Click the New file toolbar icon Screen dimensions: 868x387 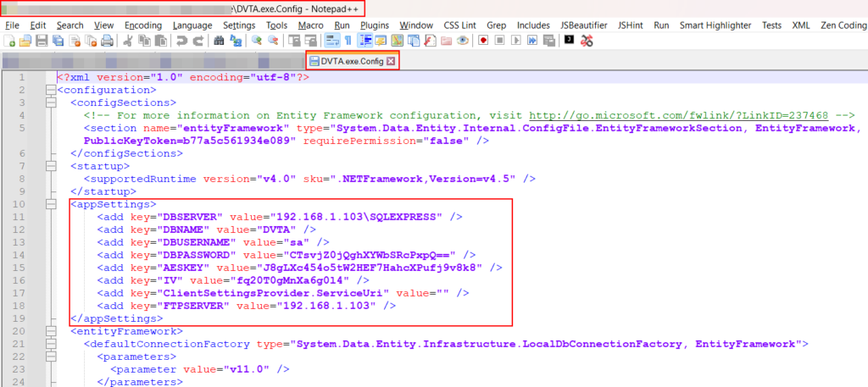pos(9,41)
